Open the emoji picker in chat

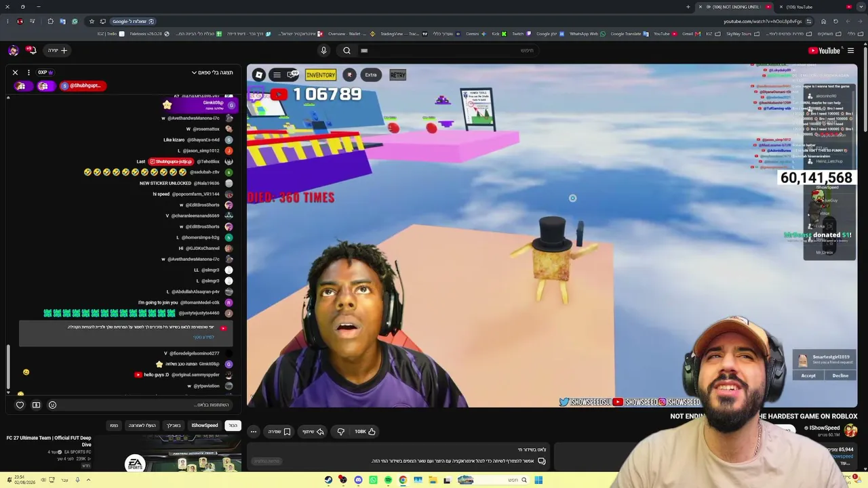pyautogui.click(x=52, y=405)
